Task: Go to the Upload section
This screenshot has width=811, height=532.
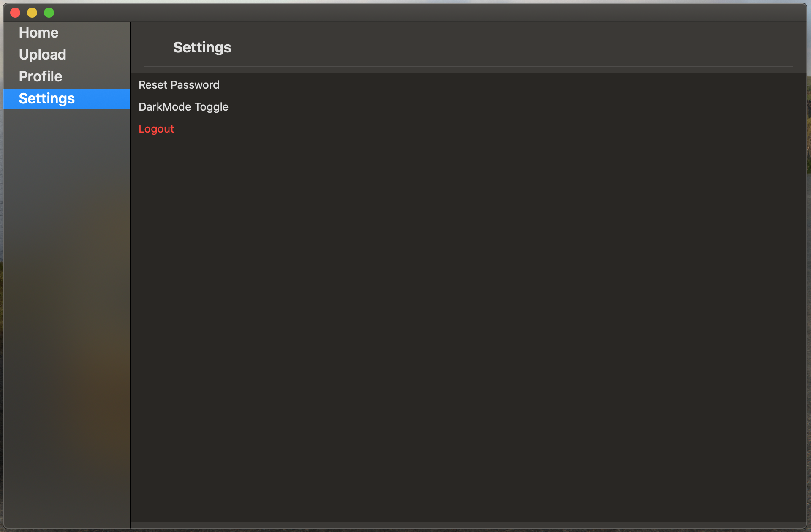Action: [42, 54]
